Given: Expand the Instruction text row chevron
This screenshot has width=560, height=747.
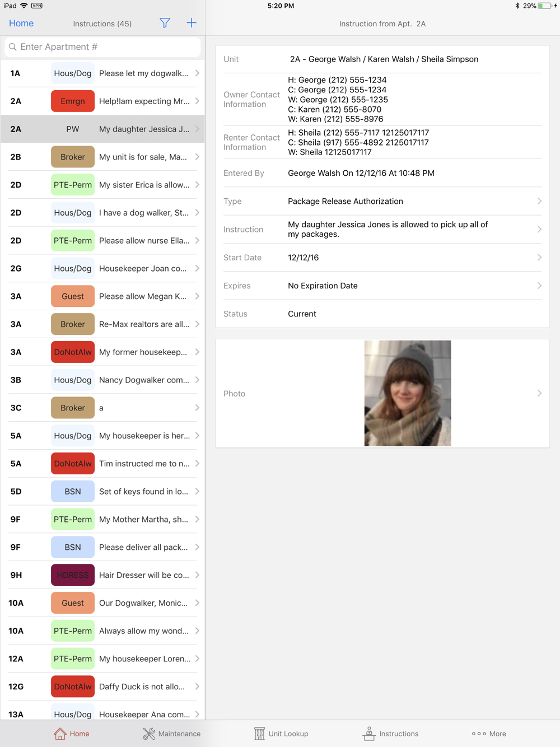Looking at the screenshot, I should pos(539,230).
